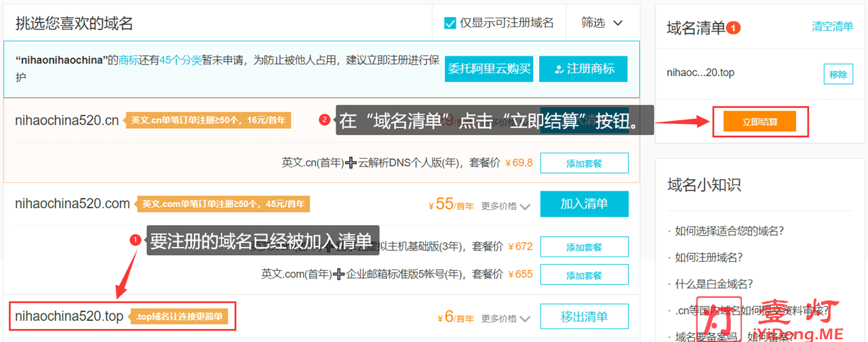Screen dimensions: 868x342
Task: Expand 更多价格 for nihaochina520.top
Action: [506, 318]
